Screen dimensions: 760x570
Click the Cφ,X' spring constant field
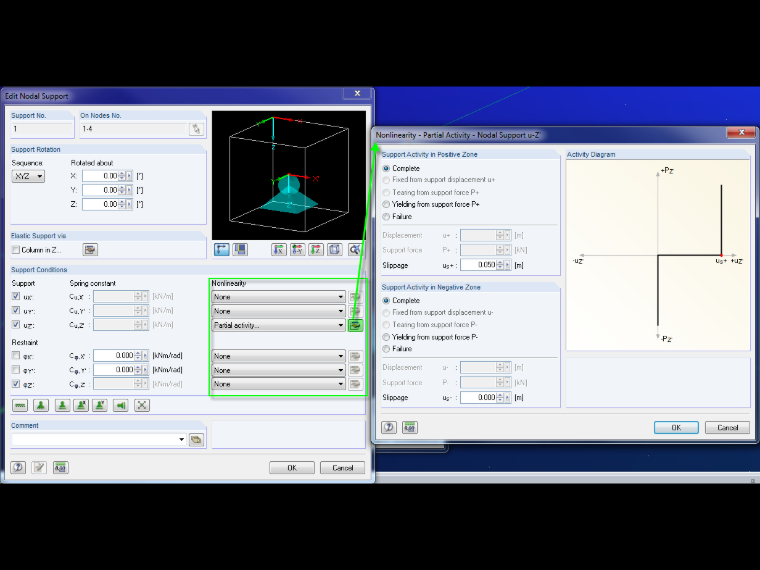pos(114,356)
